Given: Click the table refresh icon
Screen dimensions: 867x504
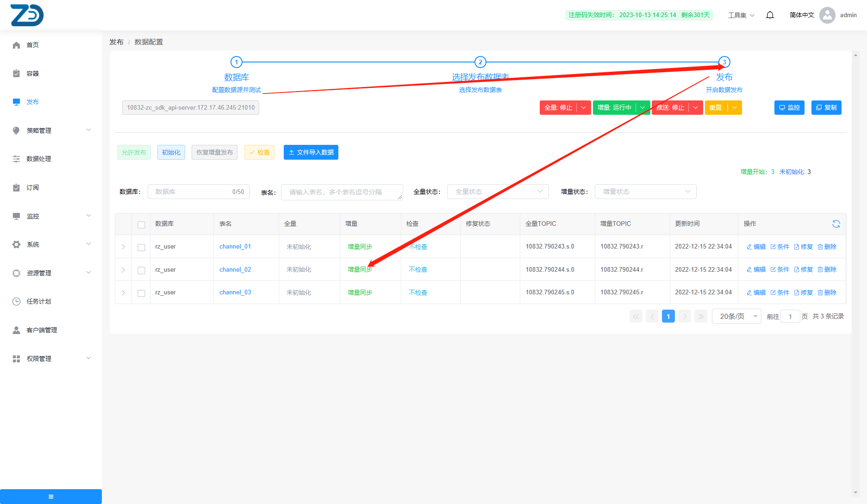Looking at the screenshot, I should coord(836,224).
